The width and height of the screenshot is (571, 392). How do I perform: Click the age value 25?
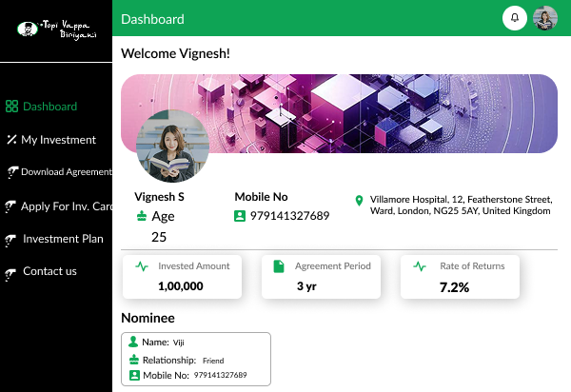(x=159, y=237)
